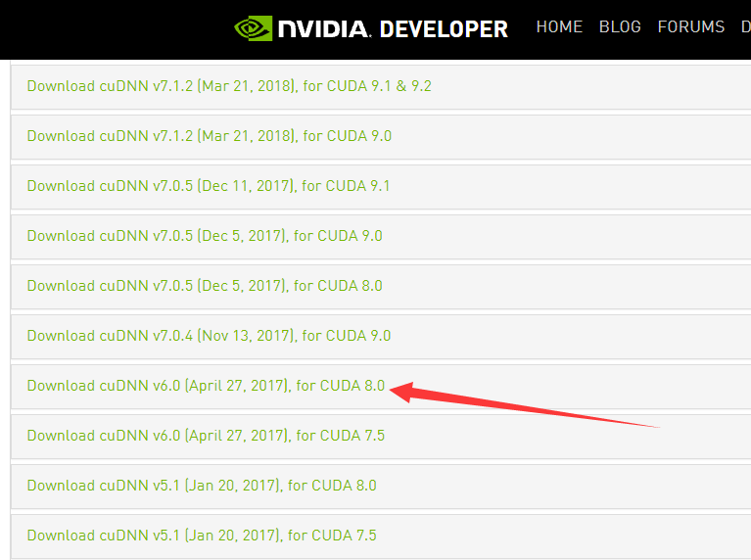Image resolution: width=751 pixels, height=560 pixels.
Task: Open cuDNN v5.1 for CUDA 8.0
Action: (x=202, y=486)
